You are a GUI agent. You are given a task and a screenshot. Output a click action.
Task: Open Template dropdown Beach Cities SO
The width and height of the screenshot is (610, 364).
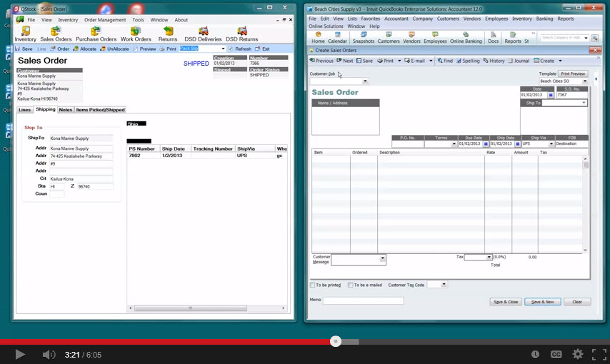585,81
